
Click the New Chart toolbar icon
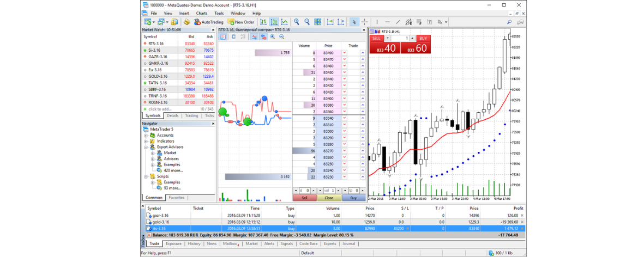click(x=148, y=22)
